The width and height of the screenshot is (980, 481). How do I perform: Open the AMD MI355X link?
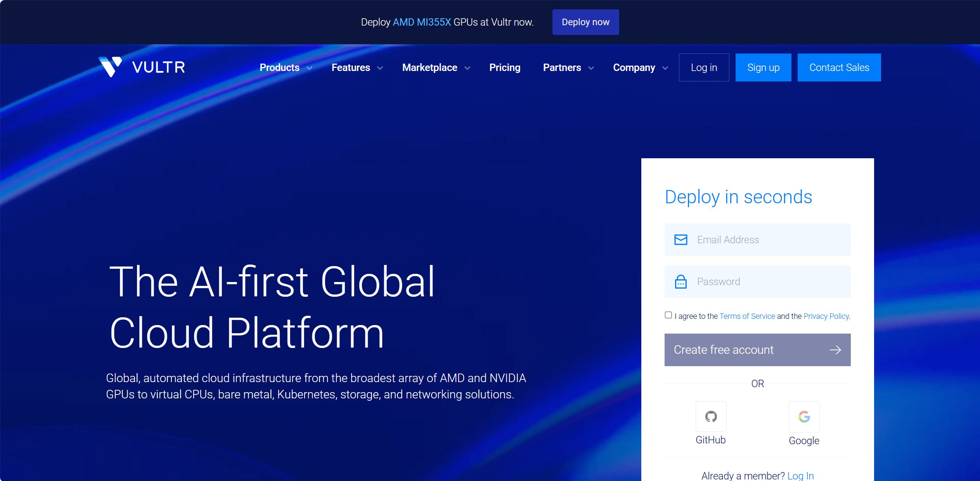coord(422,22)
